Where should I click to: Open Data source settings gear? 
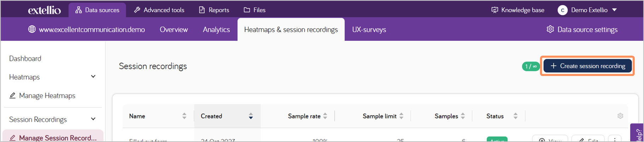point(550,29)
